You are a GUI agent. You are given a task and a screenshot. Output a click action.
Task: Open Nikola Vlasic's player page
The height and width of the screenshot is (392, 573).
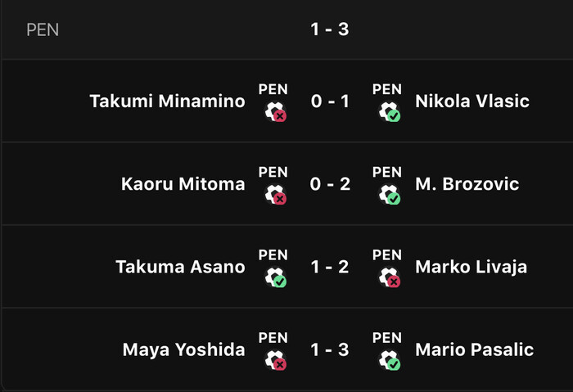(472, 101)
